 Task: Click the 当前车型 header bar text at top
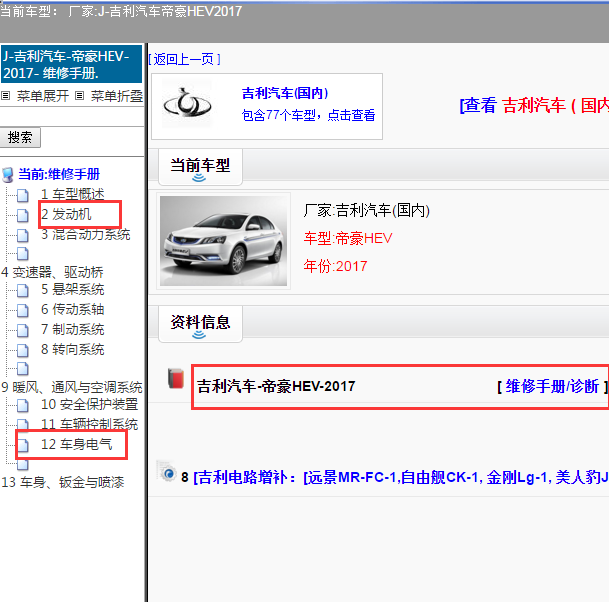pyautogui.click(x=121, y=11)
